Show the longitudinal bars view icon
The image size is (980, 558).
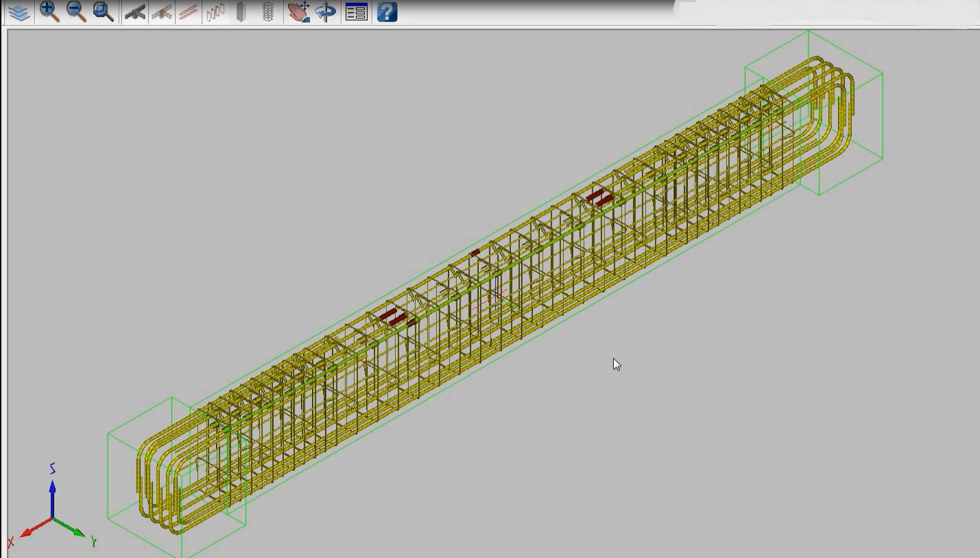(x=188, y=12)
